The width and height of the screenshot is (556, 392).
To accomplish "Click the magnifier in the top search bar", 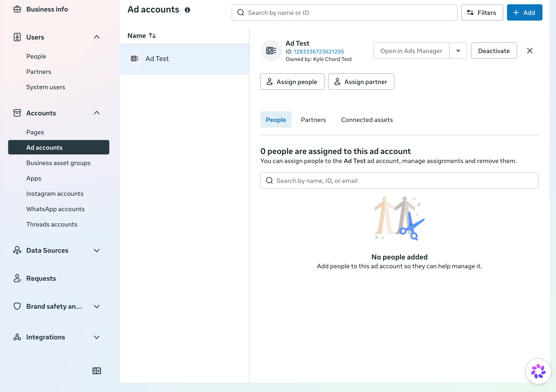I will (x=241, y=13).
